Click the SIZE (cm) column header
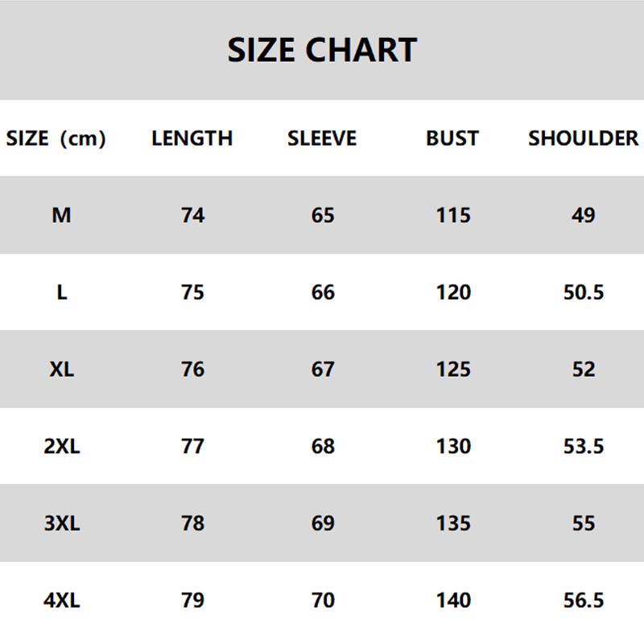This screenshot has height=644, width=644. click(56, 138)
